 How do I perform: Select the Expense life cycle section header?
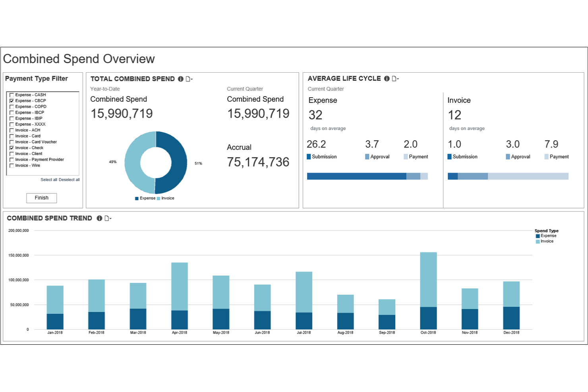(322, 100)
